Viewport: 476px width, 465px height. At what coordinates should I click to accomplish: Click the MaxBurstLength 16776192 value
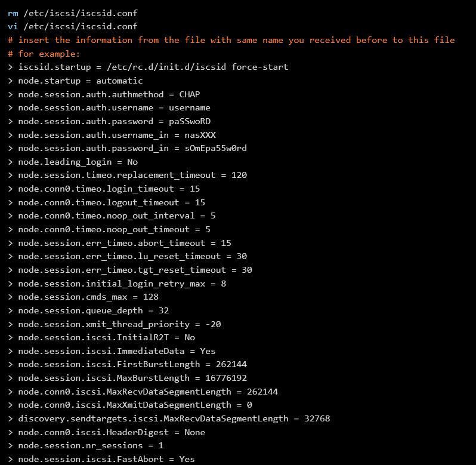[226, 378]
